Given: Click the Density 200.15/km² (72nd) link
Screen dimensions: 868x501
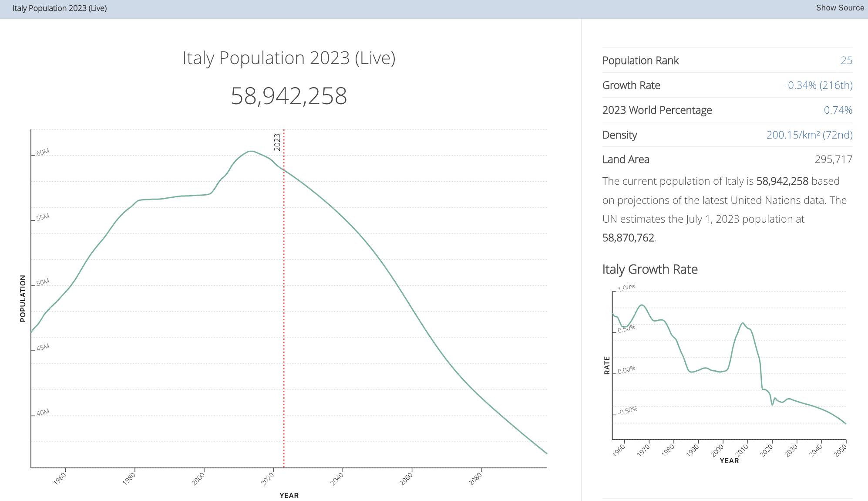Looking at the screenshot, I should 809,135.
